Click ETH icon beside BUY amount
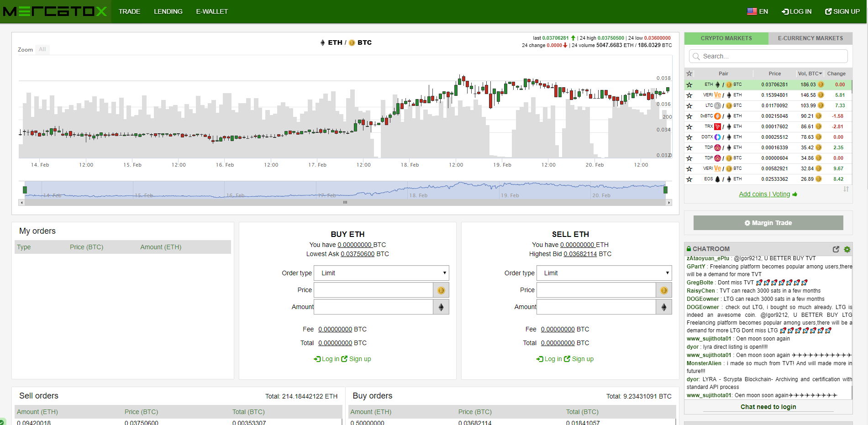Viewport: 868px width, 425px height. [441, 307]
